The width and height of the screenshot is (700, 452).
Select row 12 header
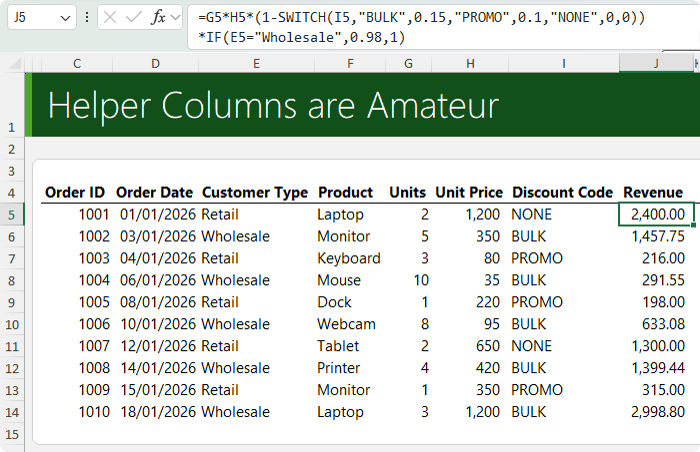tap(12, 368)
